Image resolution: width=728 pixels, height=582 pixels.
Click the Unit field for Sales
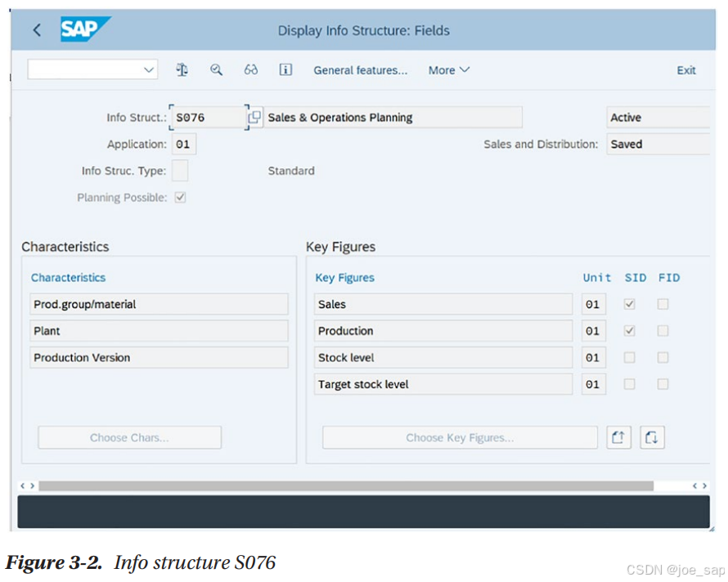pyautogui.click(x=593, y=304)
